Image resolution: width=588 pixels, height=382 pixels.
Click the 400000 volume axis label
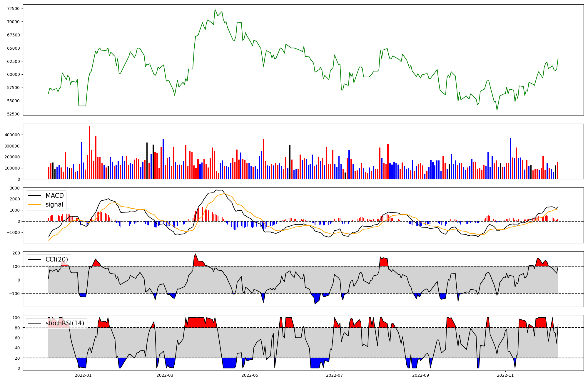pos(13,135)
